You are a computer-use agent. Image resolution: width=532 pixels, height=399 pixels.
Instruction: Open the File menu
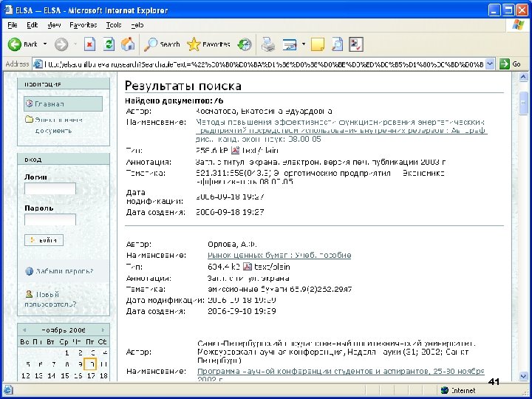pos(13,25)
